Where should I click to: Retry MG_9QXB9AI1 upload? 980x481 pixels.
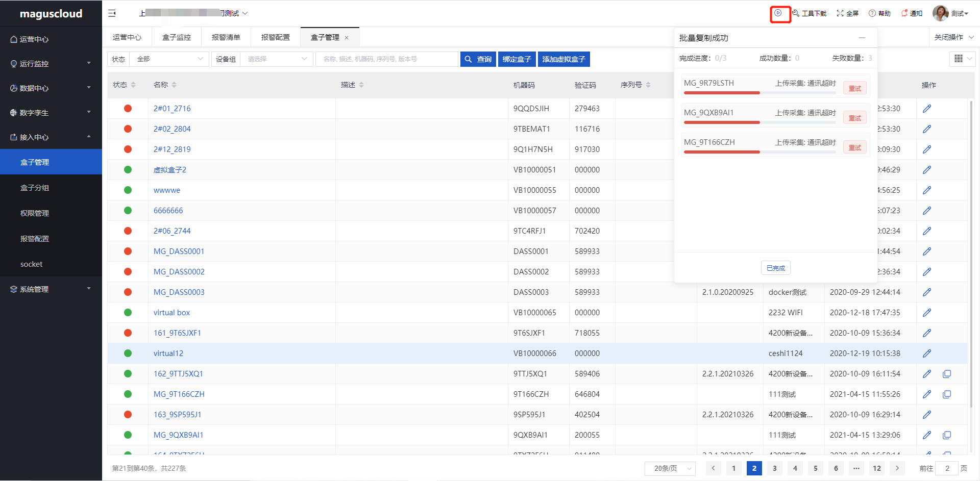click(x=855, y=118)
